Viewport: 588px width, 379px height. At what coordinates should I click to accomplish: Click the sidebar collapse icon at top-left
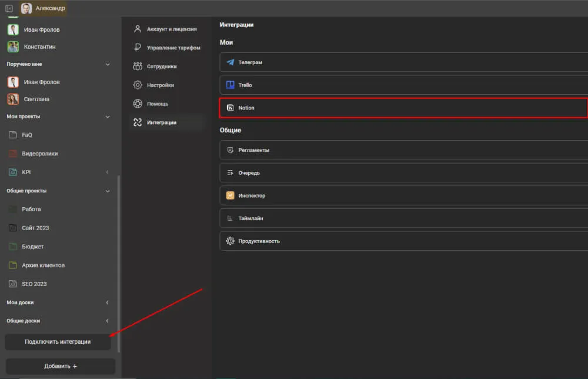click(9, 8)
